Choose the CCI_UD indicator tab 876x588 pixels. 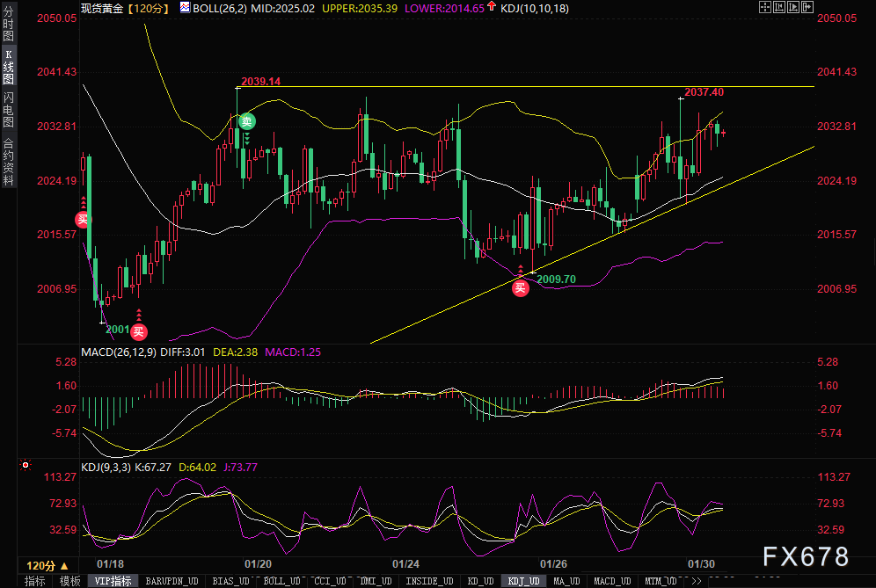pyautogui.click(x=330, y=581)
